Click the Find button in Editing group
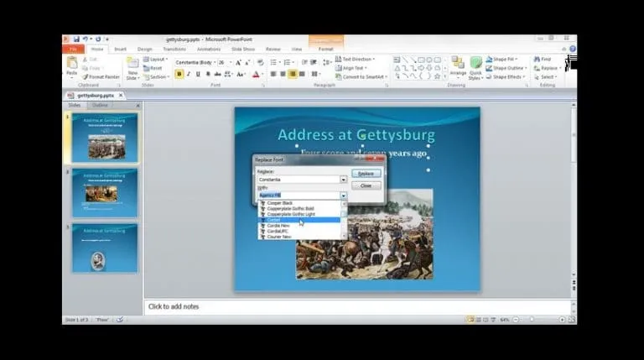644x360 pixels. [x=545, y=60]
